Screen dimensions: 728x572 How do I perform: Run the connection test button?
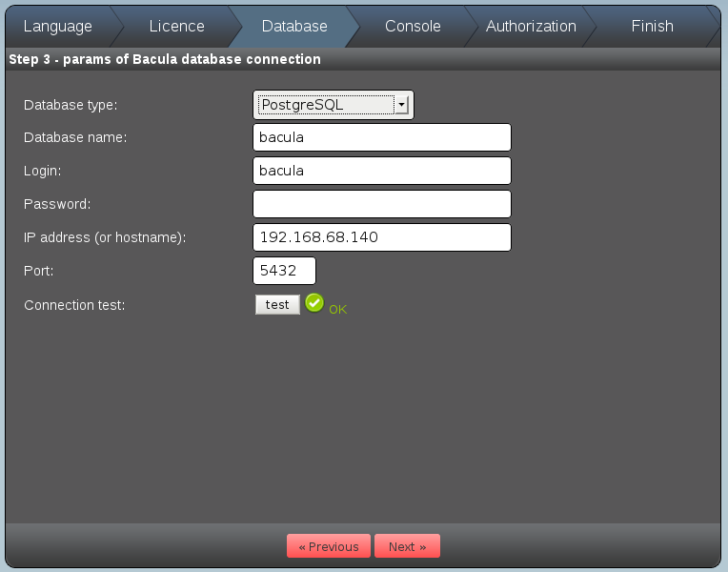(x=277, y=305)
